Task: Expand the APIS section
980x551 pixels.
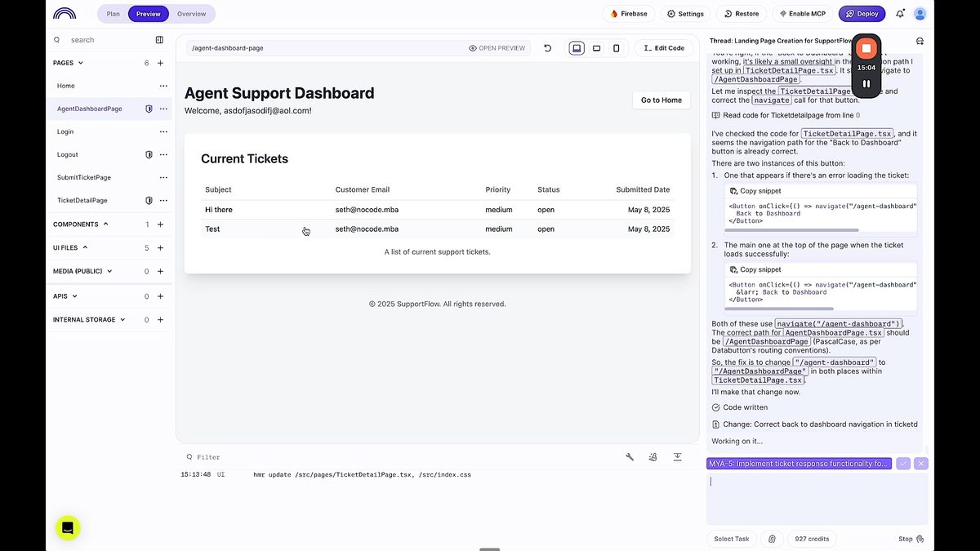Action: (65, 296)
